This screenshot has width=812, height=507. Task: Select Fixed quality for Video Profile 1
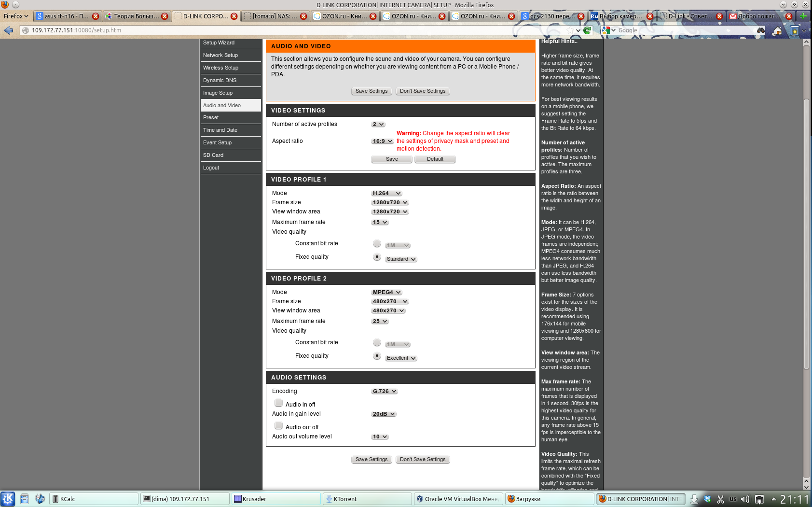(x=377, y=257)
